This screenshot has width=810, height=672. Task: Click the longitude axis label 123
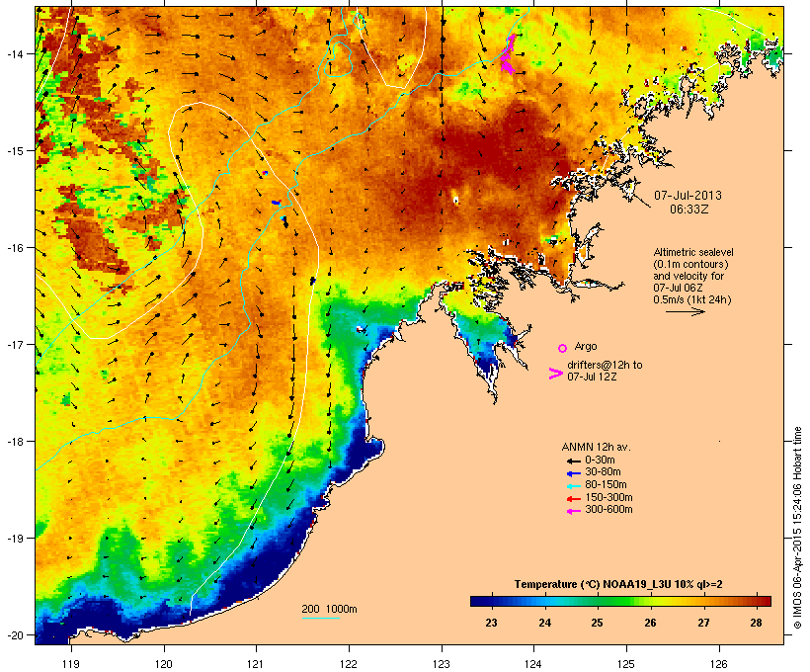click(441, 664)
